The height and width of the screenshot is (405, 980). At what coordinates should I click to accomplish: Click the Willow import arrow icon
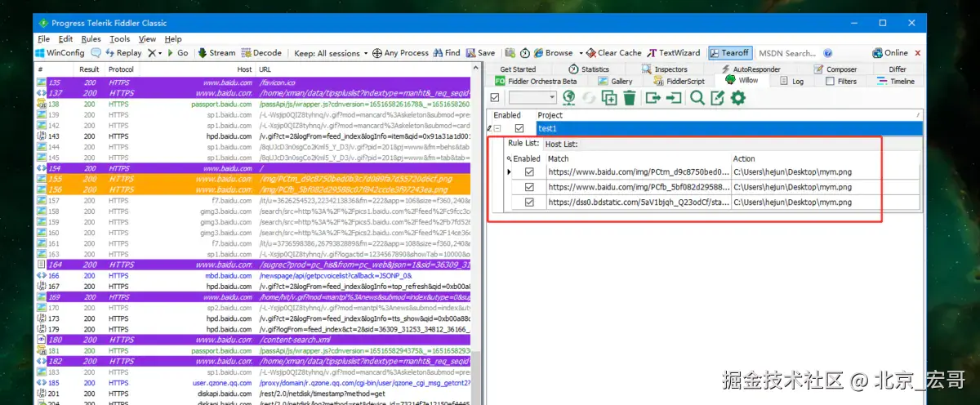coord(674,98)
